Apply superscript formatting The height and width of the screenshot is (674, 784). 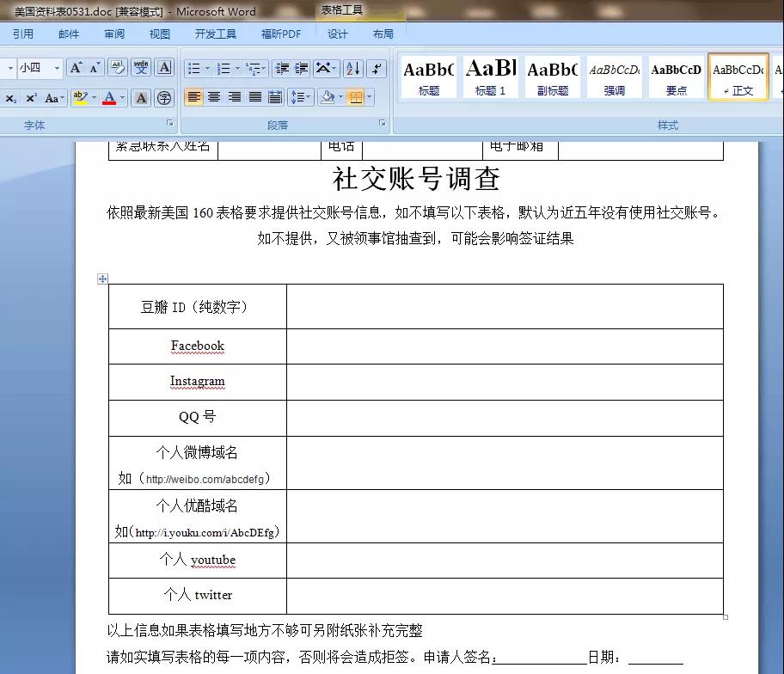[31, 98]
